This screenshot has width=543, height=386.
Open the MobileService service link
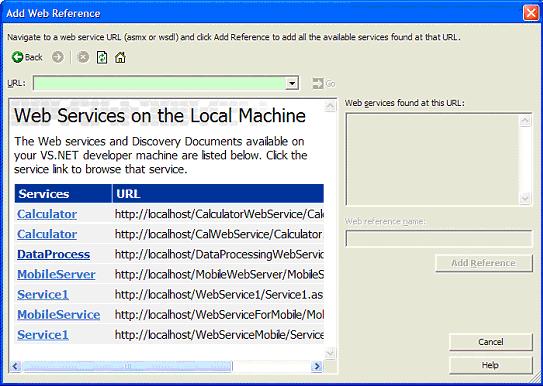coord(59,314)
